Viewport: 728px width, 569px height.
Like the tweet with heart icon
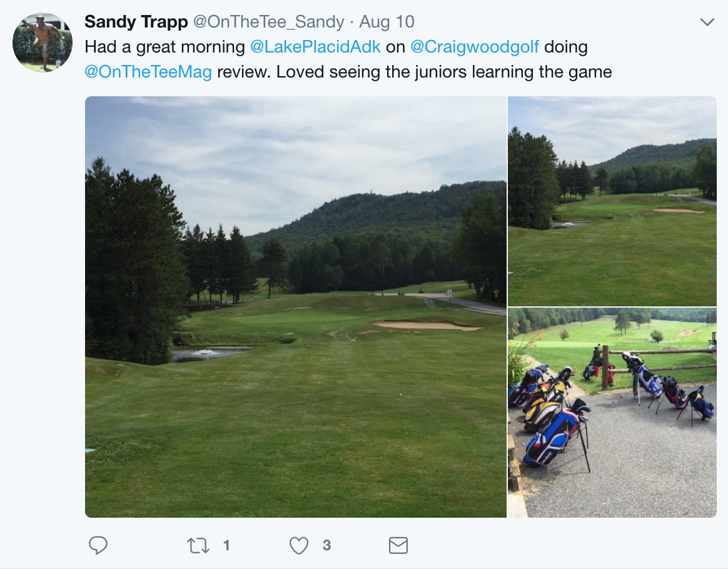[299, 545]
